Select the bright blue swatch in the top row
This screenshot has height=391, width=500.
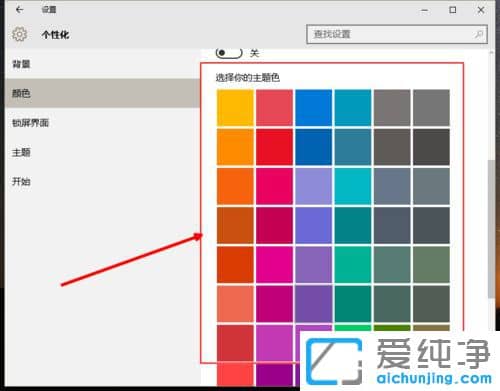pos(313,108)
